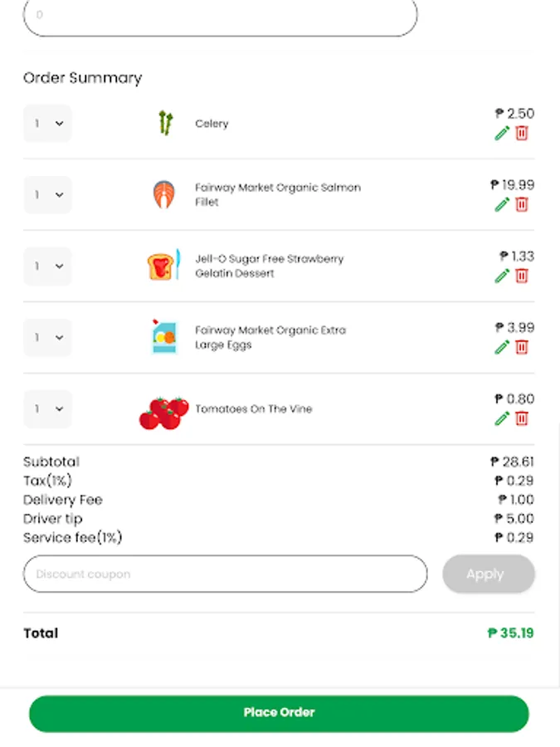Focus the Discount coupon field

pos(225,574)
